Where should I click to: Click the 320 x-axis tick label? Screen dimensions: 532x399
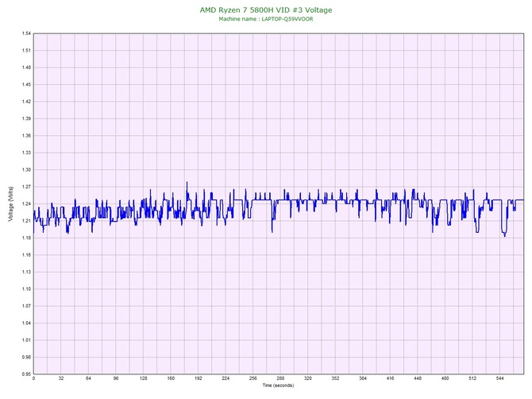pos(308,378)
